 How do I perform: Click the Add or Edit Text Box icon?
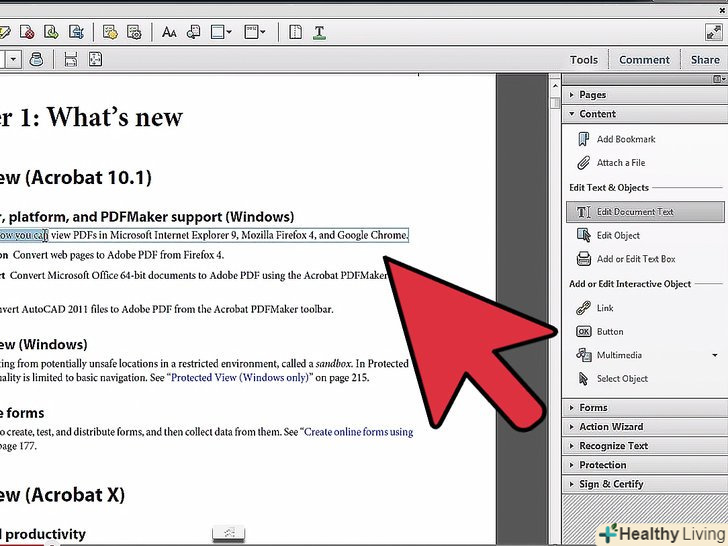pos(584,259)
